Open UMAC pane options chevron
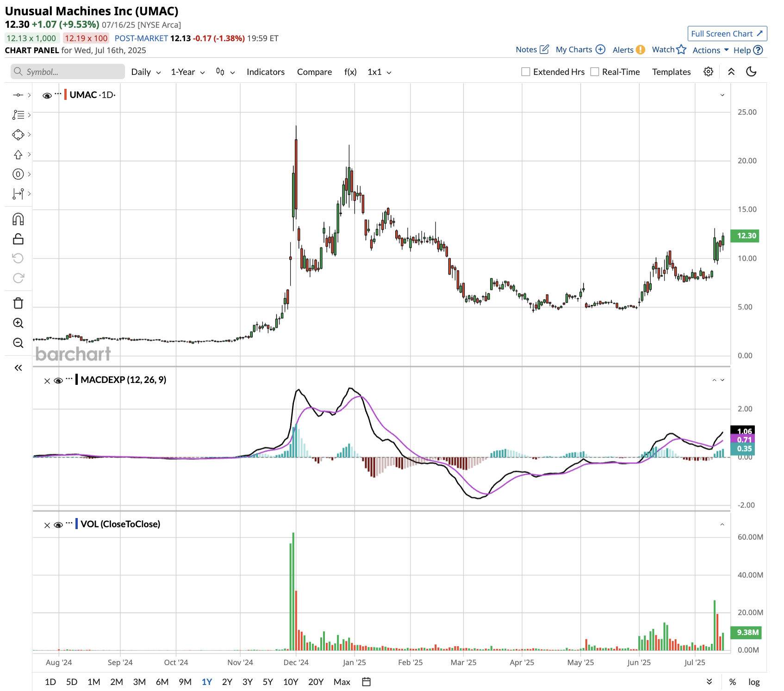 722,95
